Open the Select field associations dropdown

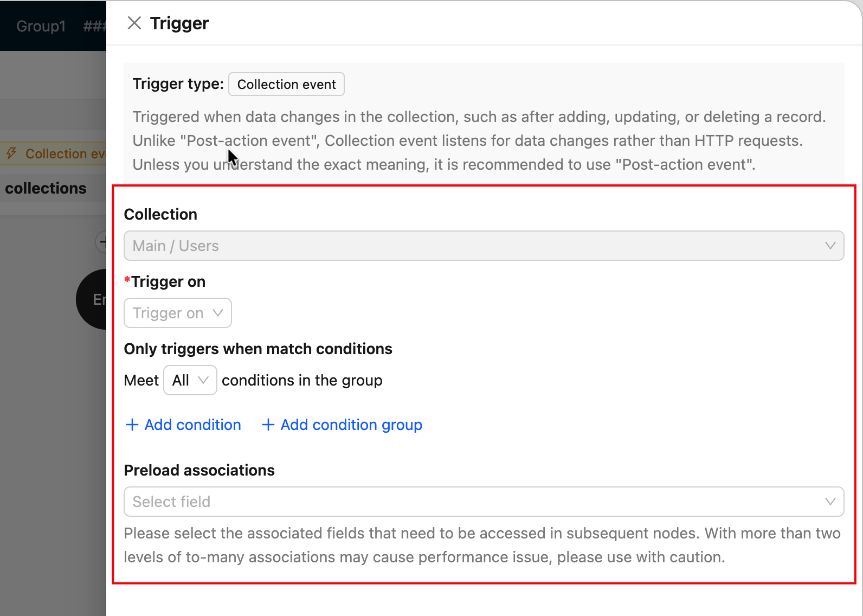[484, 502]
